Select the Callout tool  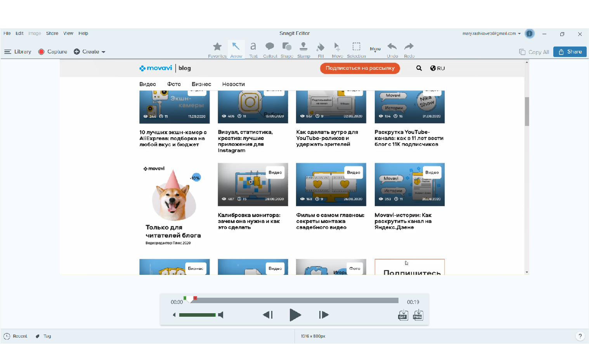(x=270, y=50)
